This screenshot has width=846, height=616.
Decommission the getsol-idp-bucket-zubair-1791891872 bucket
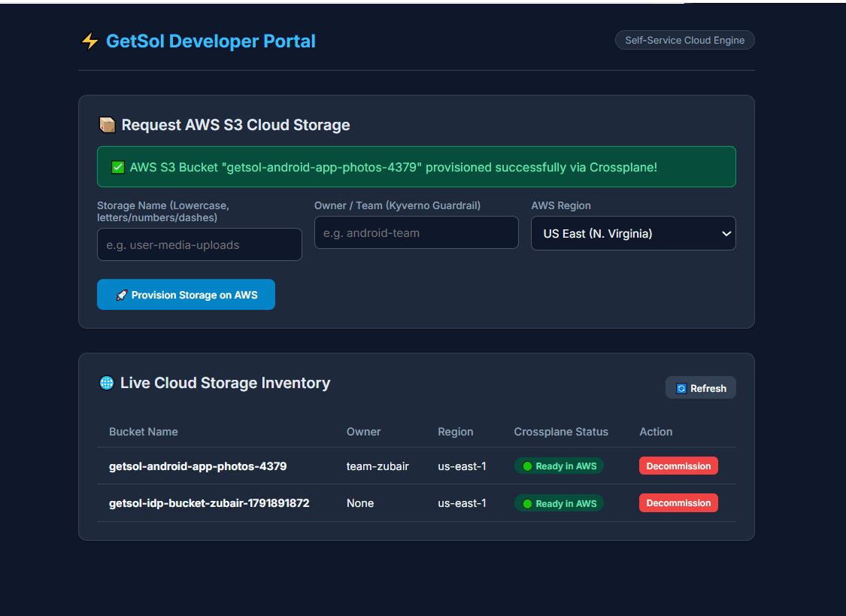click(x=678, y=502)
